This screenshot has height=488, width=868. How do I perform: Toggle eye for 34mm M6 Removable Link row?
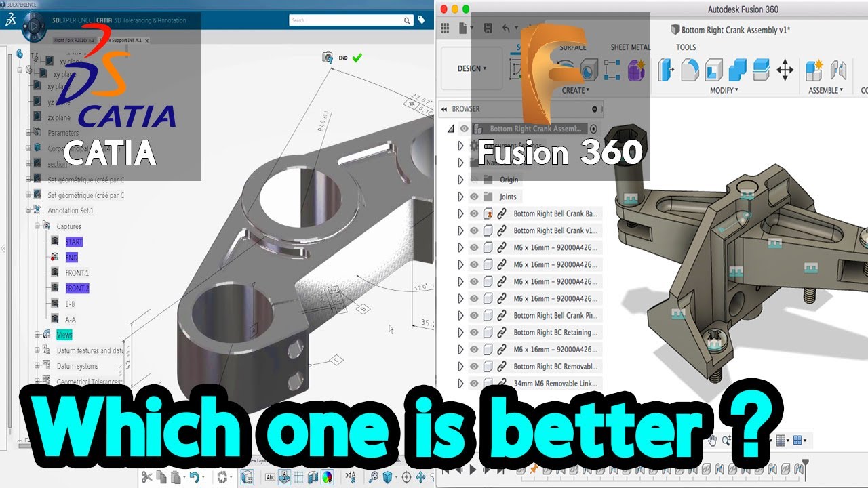pyautogui.click(x=474, y=383)
